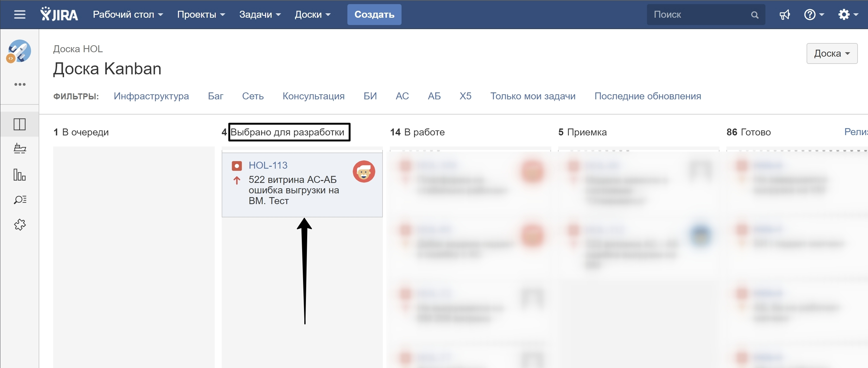Image resolution: width=868 pixels, height=368 pixels.
Task: Toggle the АБ quick filter
Action: tap(434, 96)
